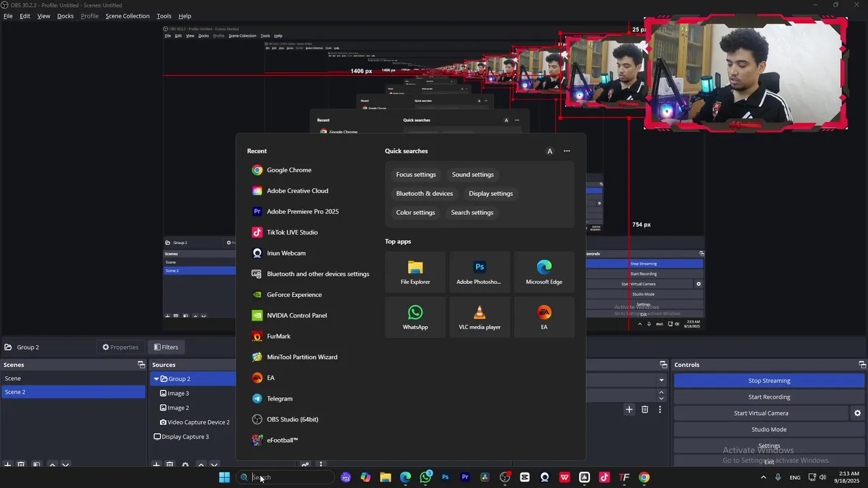
Task: Click the taskbar Search box
Action: (285, 477)
